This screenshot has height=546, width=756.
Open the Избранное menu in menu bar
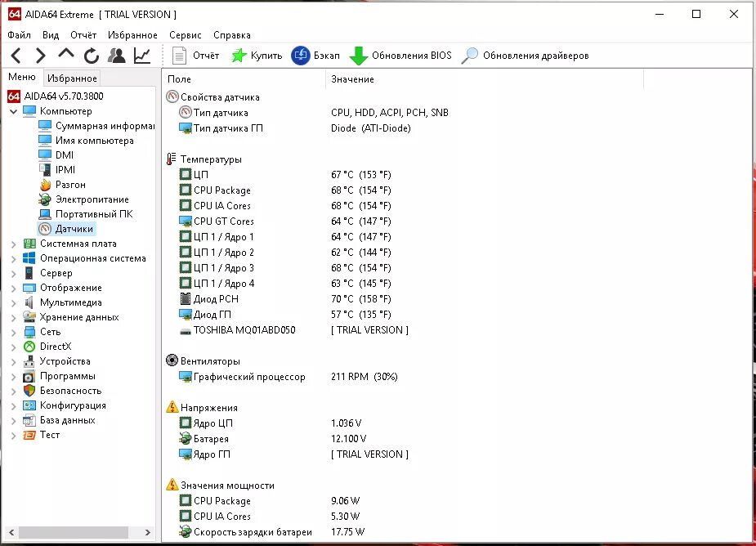tap(132, 34)
